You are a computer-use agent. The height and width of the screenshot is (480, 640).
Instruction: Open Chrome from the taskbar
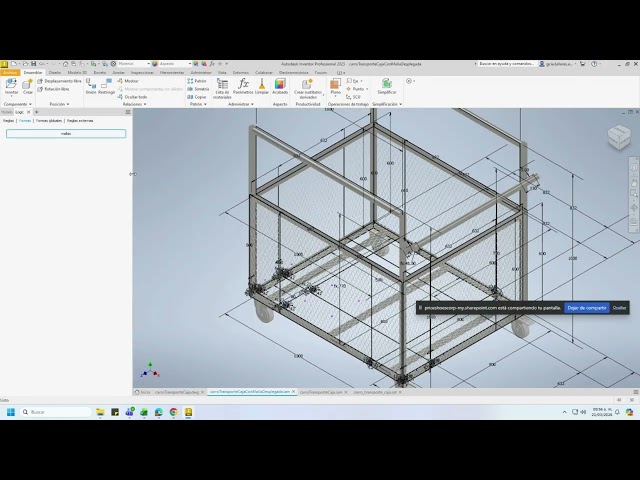pos(173,412)
